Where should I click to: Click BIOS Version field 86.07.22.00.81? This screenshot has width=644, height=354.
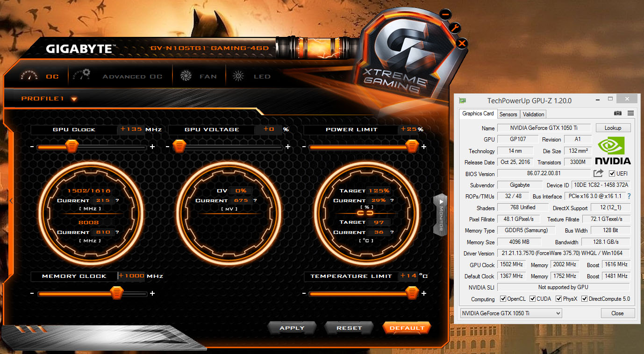544,173
